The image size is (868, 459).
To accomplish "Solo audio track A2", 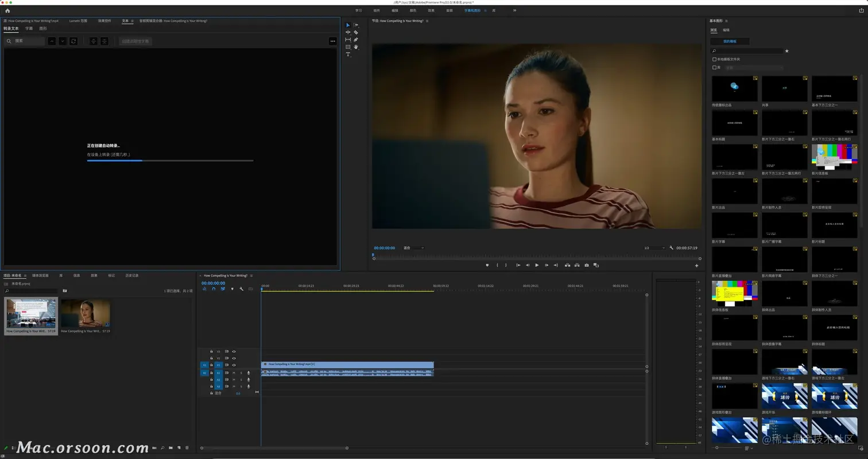I will (x=241, y=380).
